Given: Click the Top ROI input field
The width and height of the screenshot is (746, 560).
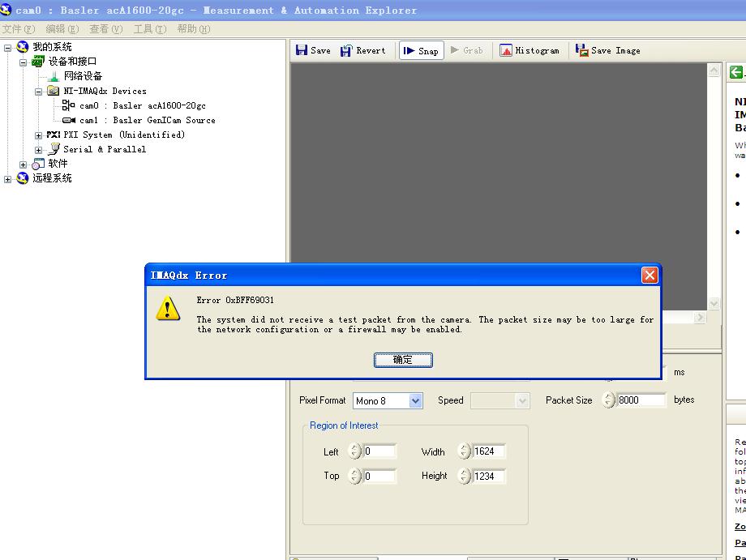Looking at the screenshot, I should (379, 476).
